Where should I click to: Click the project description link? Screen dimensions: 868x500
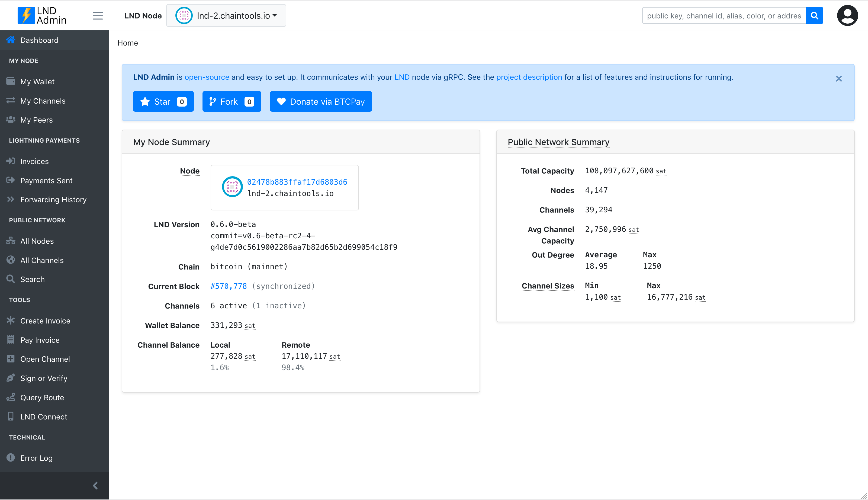pos(529,77)
